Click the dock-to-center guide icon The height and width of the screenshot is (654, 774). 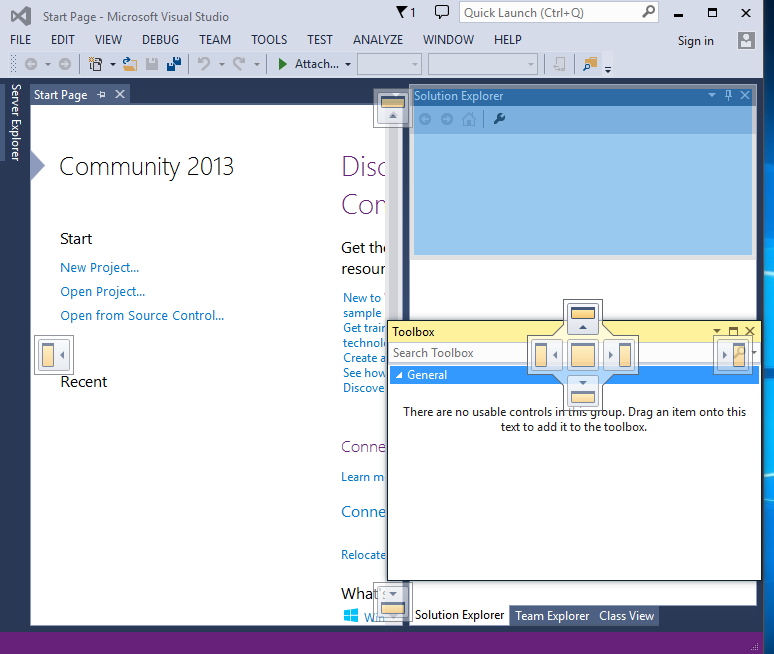point(582,355)
